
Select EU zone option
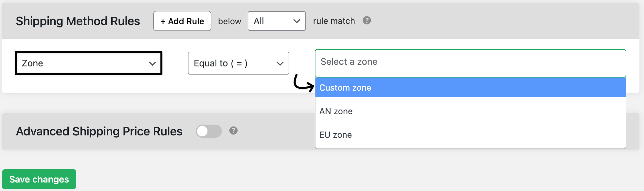471,135
